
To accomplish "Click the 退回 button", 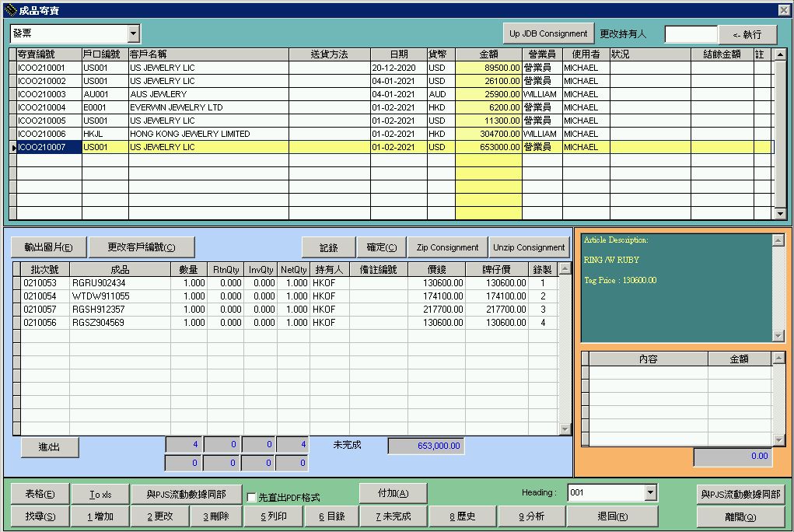I will 613,516.
